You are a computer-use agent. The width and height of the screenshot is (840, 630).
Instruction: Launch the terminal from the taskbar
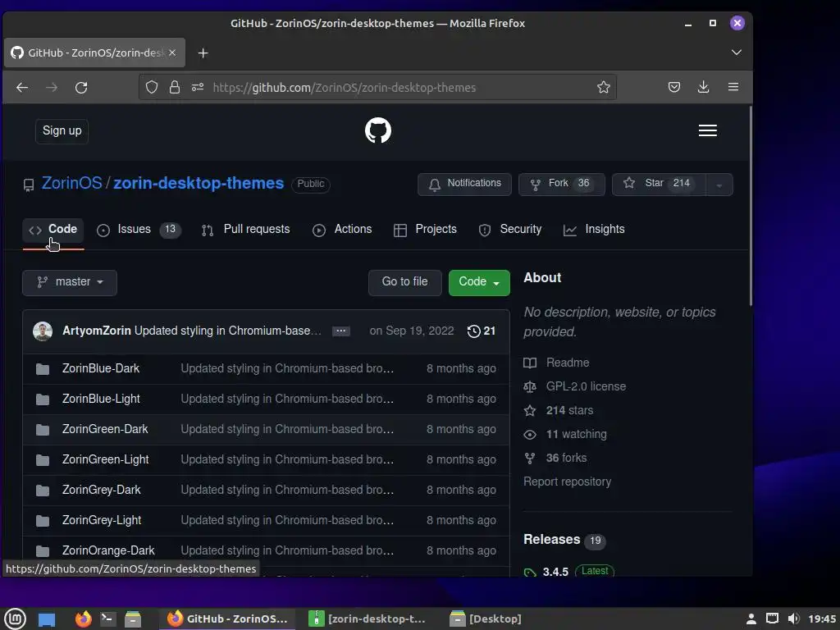[x=107, y=619]
